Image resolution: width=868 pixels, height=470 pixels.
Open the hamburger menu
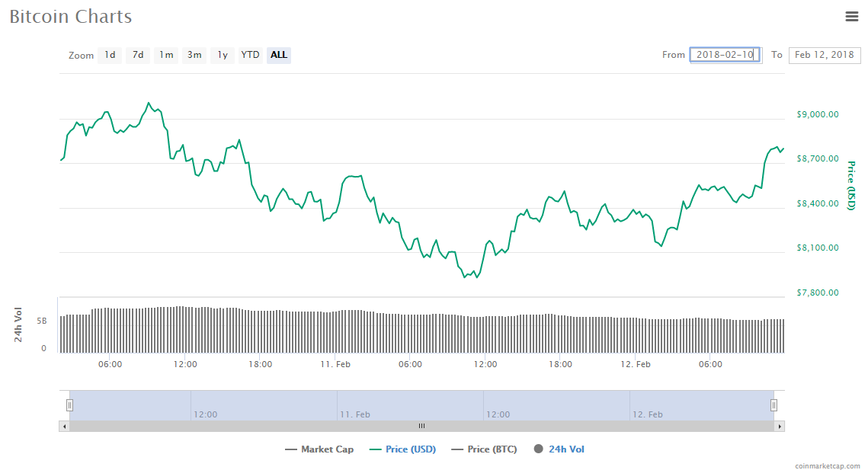(x=851, y=16)
